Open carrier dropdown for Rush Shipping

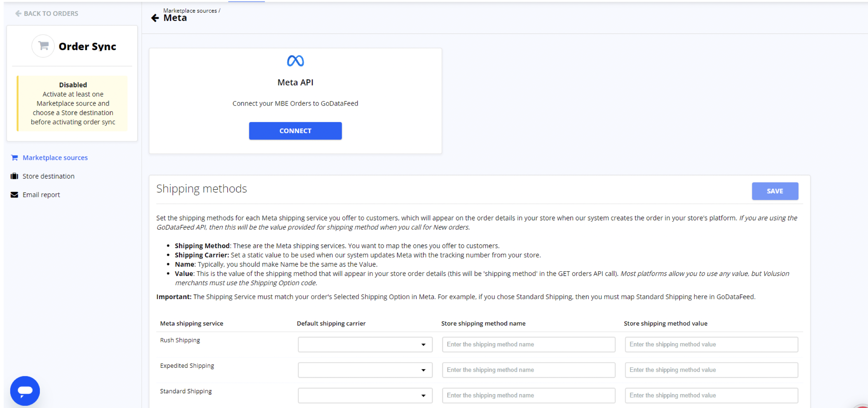click(365, 344)
